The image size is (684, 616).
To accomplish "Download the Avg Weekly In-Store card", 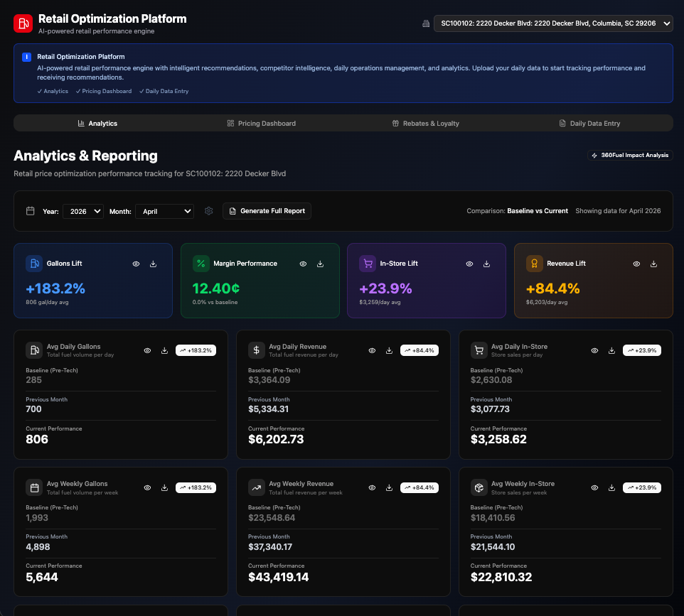I will (x=611, y=488).
